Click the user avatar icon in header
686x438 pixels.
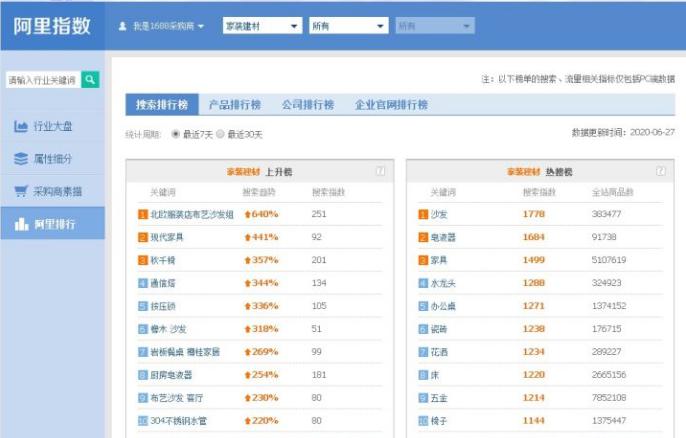pos(122,26)
